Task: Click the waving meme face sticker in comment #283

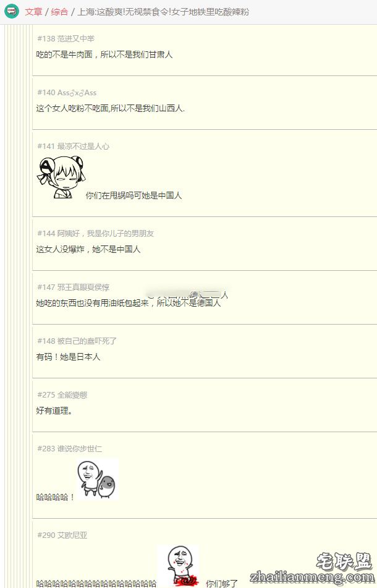Action: click(x=98, y=479)
